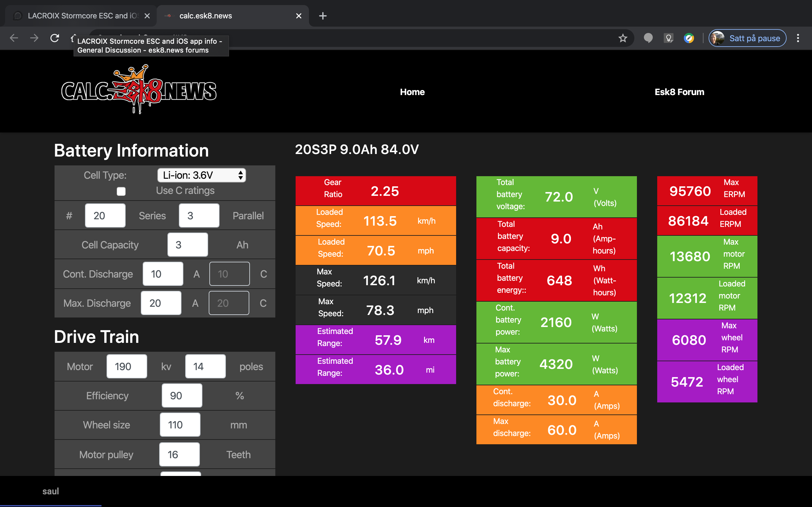Screen dimensions: 812x507
Task: Open Chrome three-dot menu
Action: click(x=798, y=38)
